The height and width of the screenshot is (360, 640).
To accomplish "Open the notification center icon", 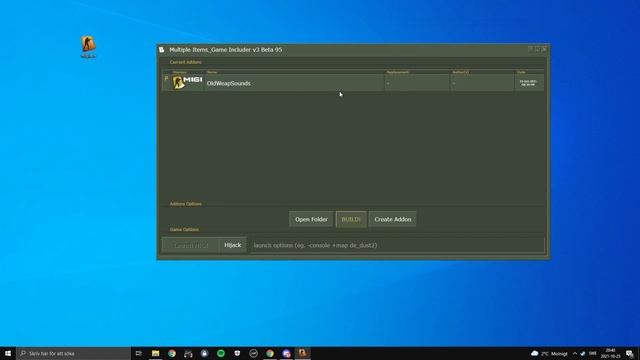I will pos(630,353).
